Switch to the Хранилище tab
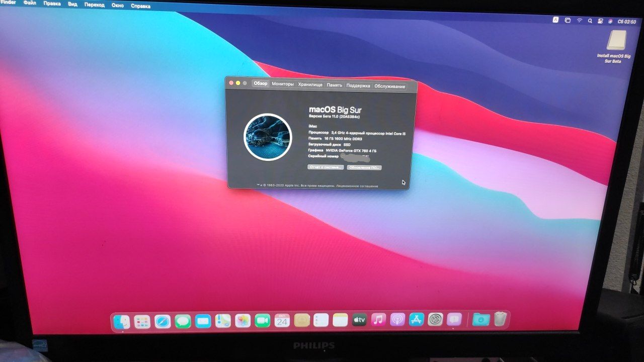The height and width of the screenshot is (362, 644). (x=310, y=84)
